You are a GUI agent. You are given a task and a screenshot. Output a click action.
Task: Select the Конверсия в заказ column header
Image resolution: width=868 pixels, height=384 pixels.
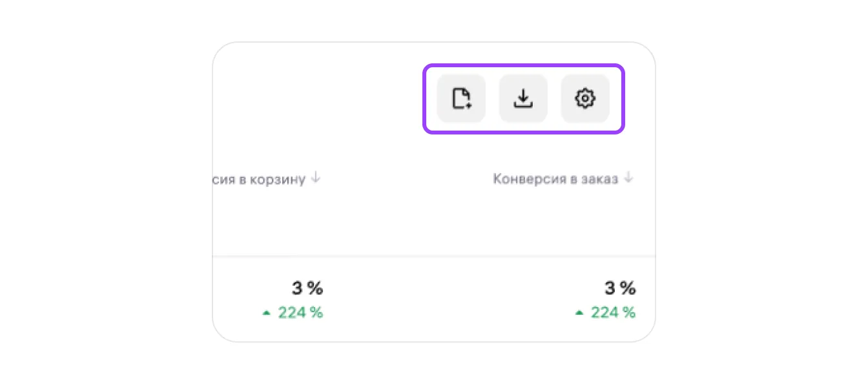[555, 179]
